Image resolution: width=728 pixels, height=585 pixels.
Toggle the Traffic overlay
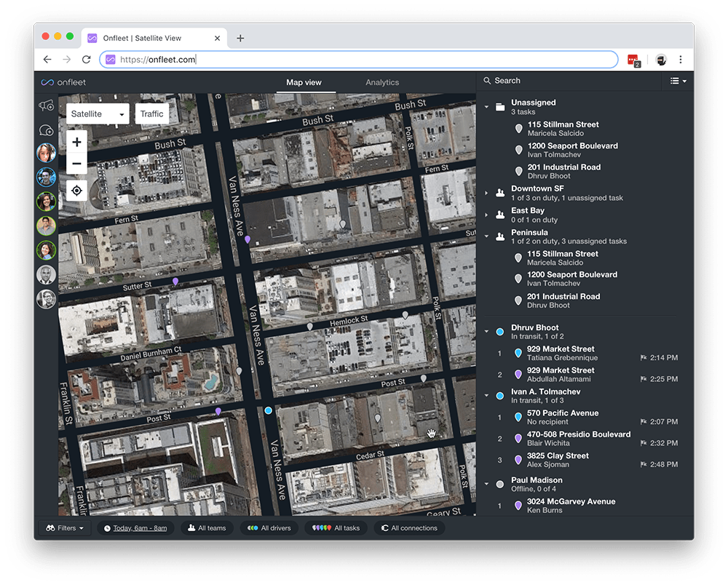pos(151,114)
